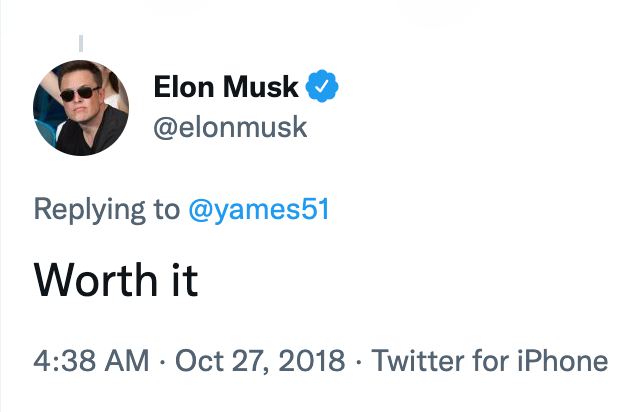This screenshot has width=640, height=412.
Task: Click the 4:38 AM timestamp
Action: click(88, 361)
